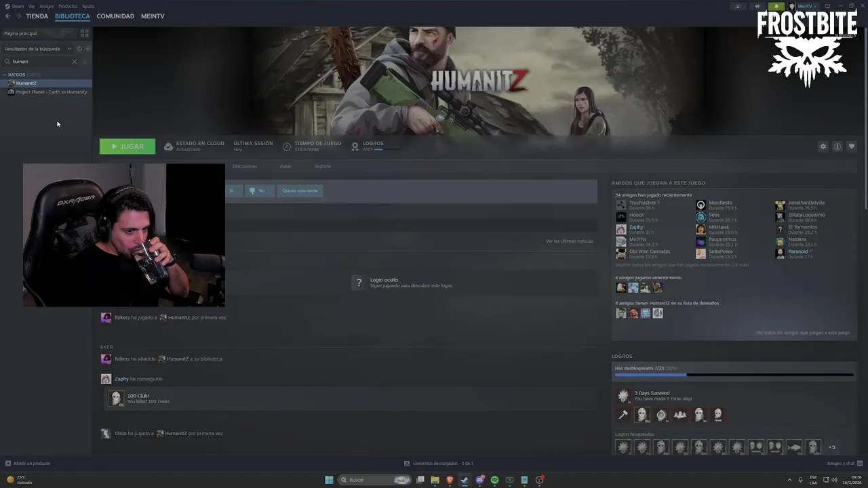This screenshot has height=488, width=868.
Task: Collapse the JUEGOS category
Action: coord(5,75)
